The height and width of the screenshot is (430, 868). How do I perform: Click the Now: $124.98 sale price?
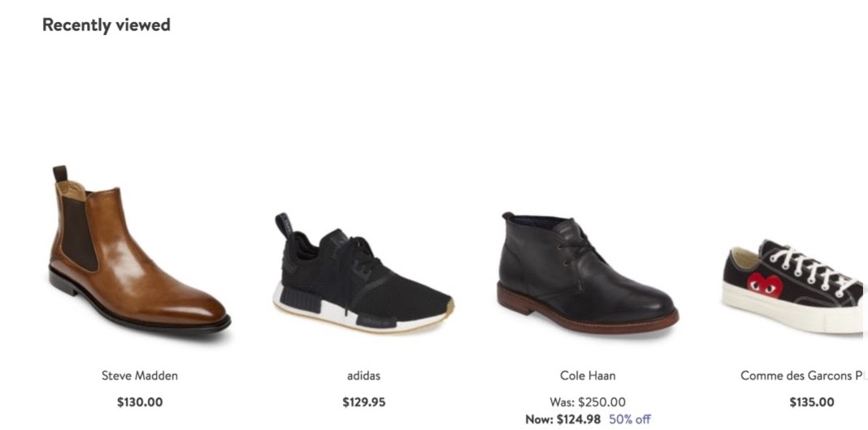coord(563,419)
